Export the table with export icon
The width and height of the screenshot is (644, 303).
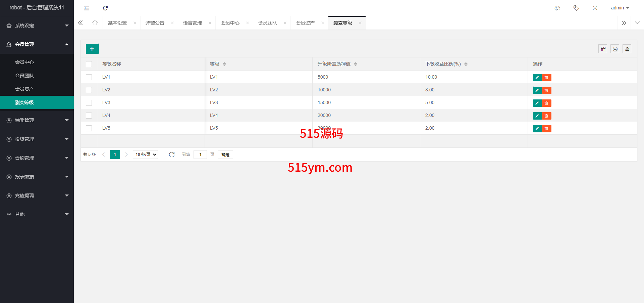[x=627, y=49]
